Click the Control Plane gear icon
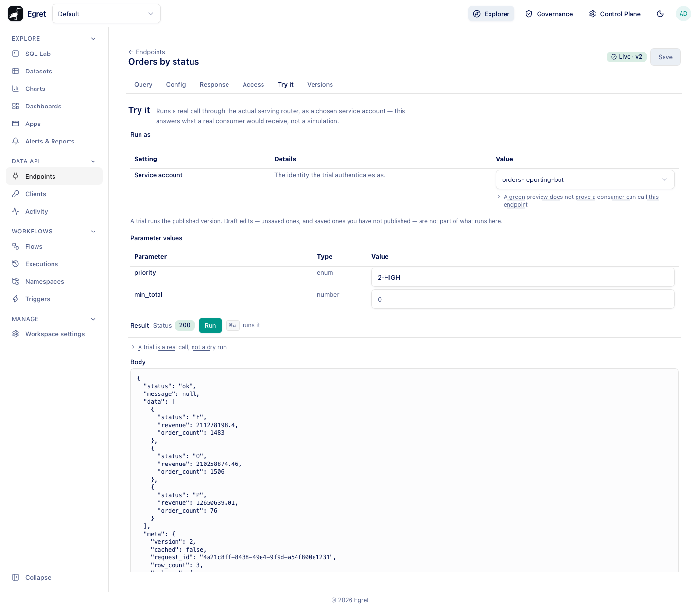The width and height of the screenshot is (700, 608). tap(593, 14)
